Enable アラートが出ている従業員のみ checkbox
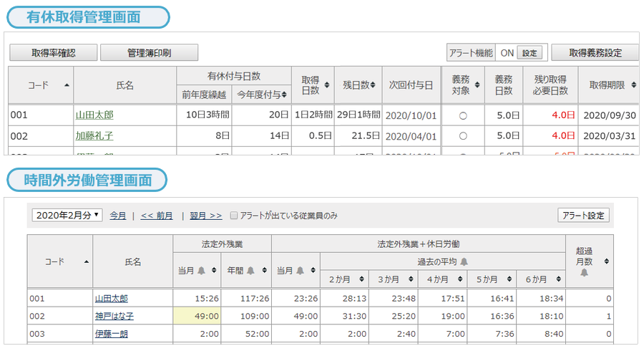Image resolution: width=644 pixels, height=351 pixels. 233,215
